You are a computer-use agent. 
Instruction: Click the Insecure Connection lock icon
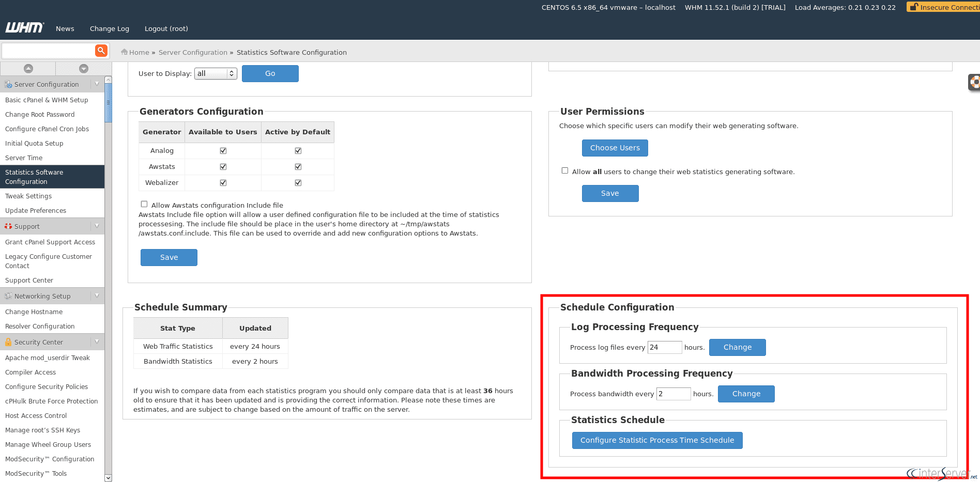click(x=914, y=7)
